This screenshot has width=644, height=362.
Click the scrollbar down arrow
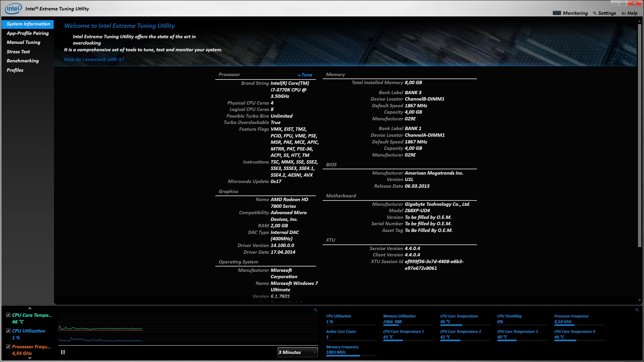click(640, 300)
